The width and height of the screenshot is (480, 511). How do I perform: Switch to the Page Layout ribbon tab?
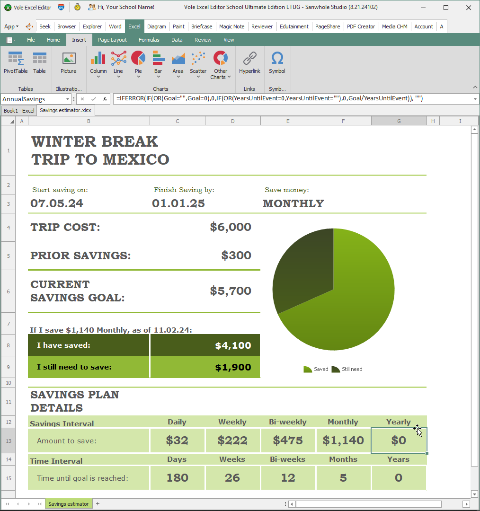[112, 40]
